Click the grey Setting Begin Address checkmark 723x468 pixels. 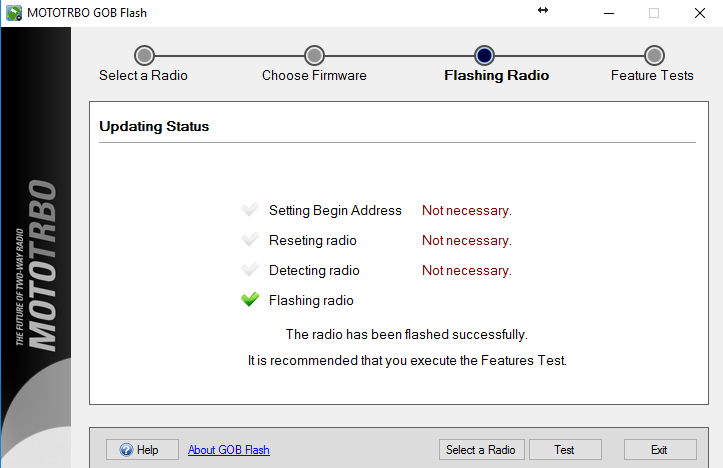pyautogui.click(x=250, y=209)
